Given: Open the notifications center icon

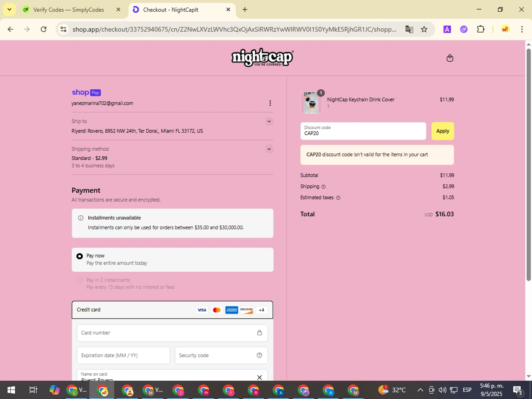Looking at the screenshot, I should (518, 390).
